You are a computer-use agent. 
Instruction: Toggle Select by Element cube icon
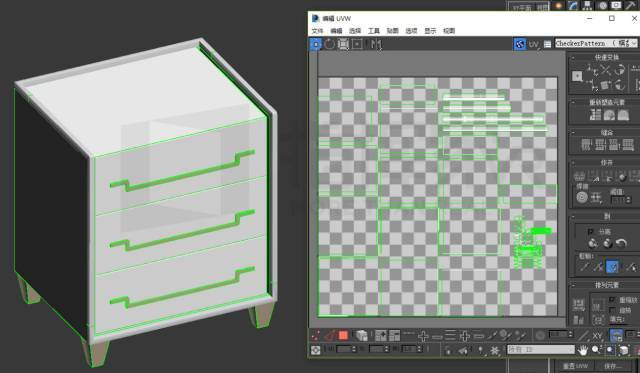(x=361, y=336)
